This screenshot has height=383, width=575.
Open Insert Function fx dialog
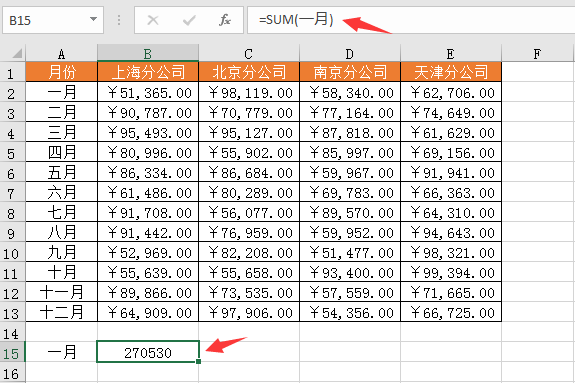[x=224, y=20]
